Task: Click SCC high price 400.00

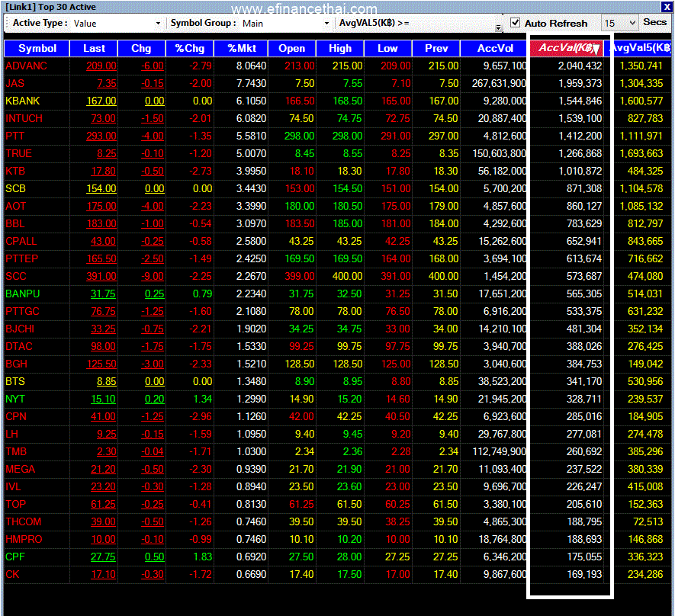Action: (x=347, y=276)
